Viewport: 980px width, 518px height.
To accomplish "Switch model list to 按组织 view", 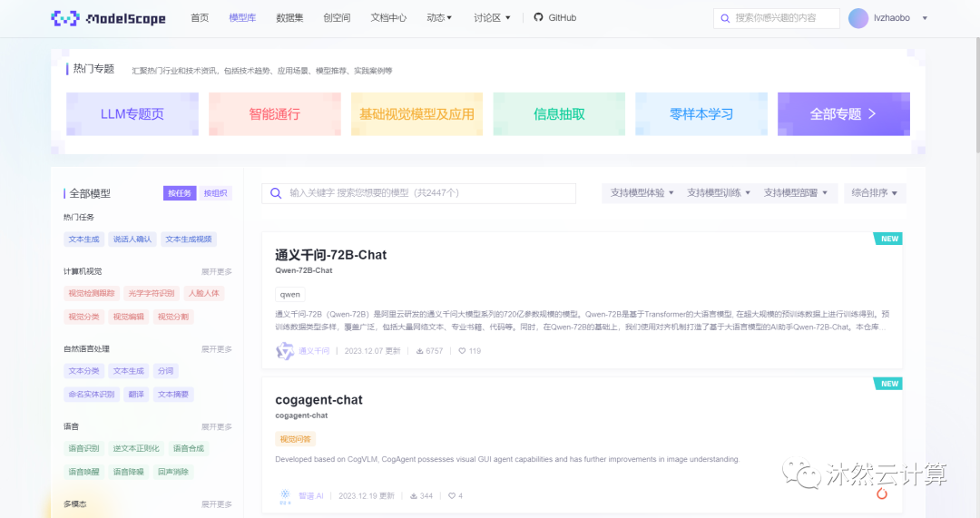I will pyautogui.click(x=216, y=193).
